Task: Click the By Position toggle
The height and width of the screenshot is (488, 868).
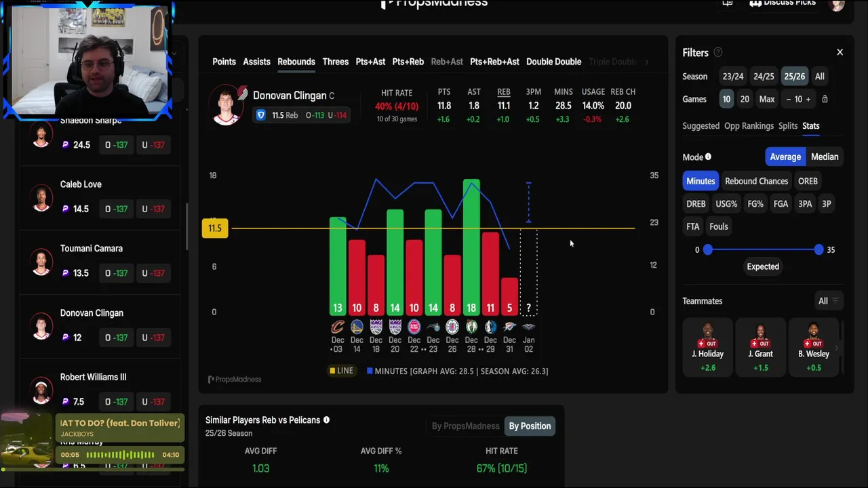Action: (530, 426)
